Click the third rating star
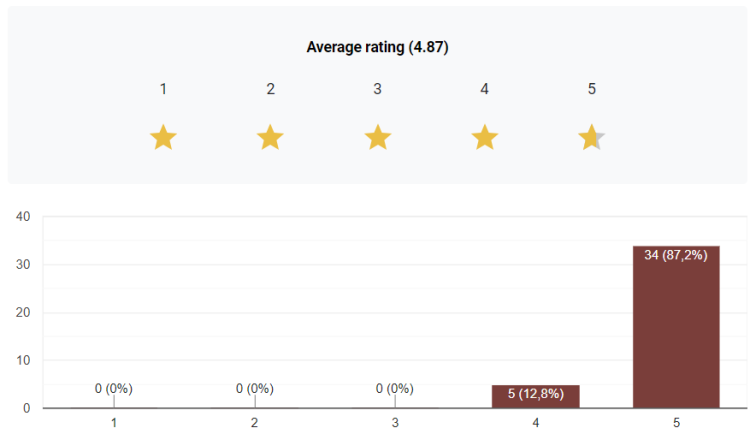750x434 pixels. [x=377, y=138]
